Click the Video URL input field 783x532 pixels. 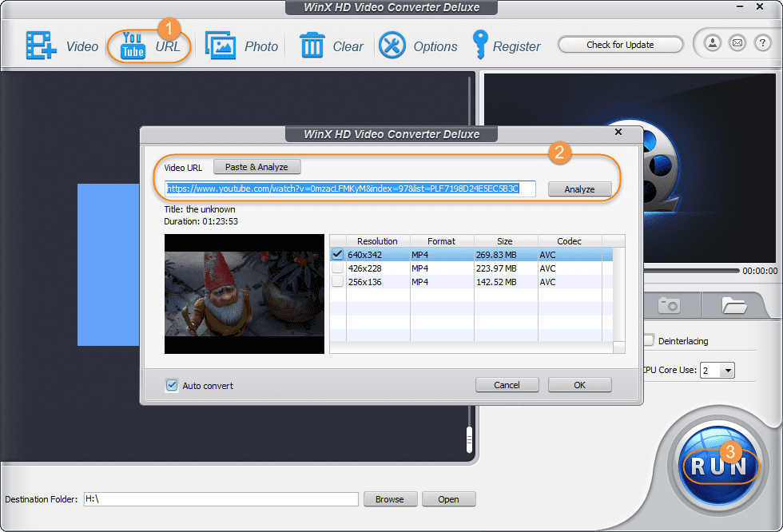coord(350,189)
